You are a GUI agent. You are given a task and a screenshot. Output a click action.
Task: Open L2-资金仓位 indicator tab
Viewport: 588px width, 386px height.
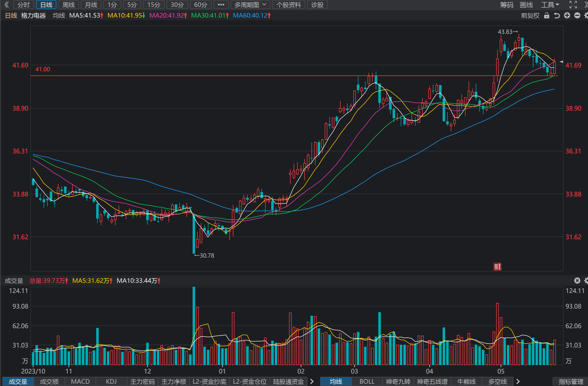(x=250, y=381)
